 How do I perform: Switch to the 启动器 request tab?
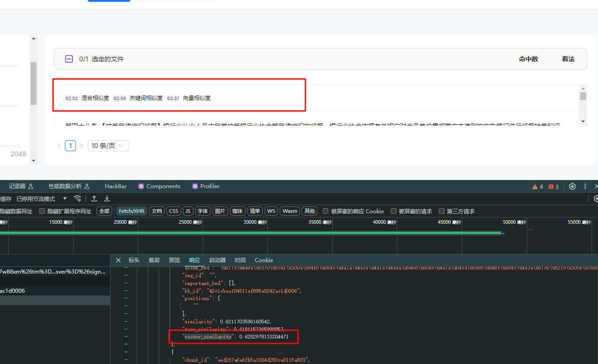pos(217,260)
